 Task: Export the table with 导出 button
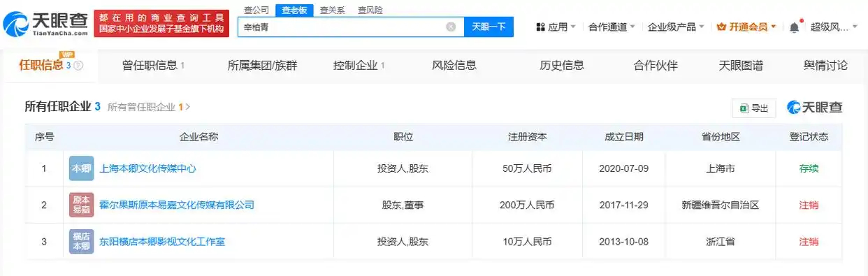tap(753, 108)
